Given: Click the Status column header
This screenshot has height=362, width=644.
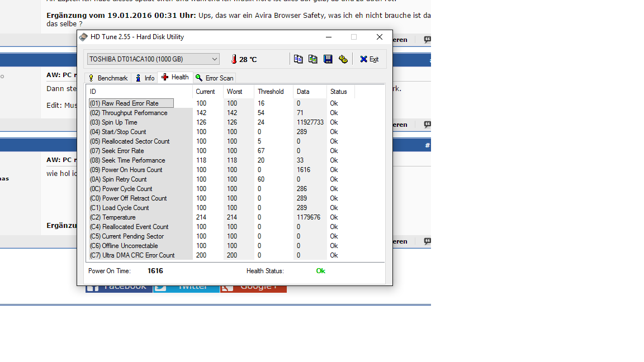Looking at the screenshot, I should 340,92.
